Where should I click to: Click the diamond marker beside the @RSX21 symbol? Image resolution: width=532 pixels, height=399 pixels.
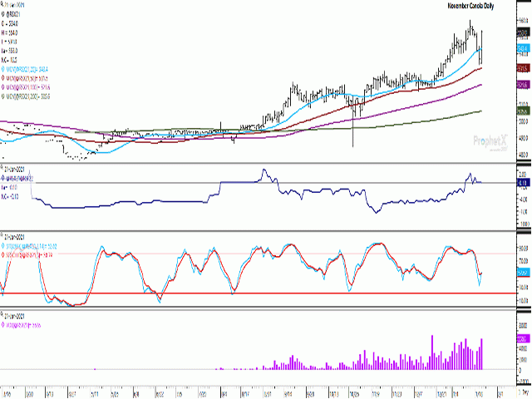tap(3, 15)
